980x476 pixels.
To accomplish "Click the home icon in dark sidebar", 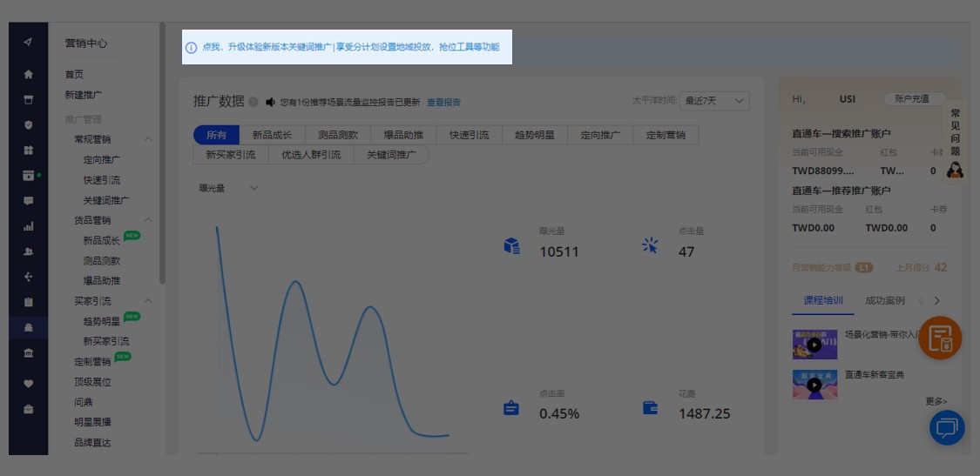I will pyautogui.click(x=29, y=75).
